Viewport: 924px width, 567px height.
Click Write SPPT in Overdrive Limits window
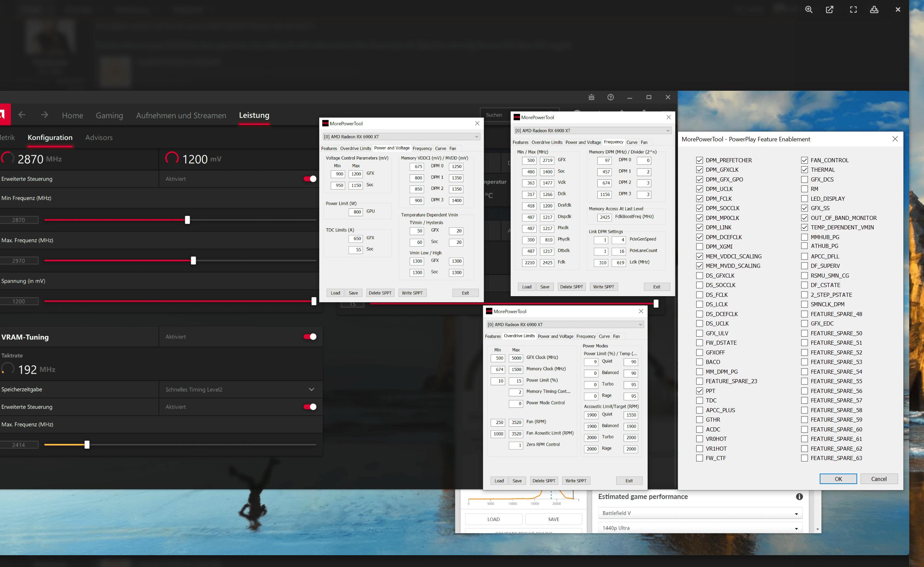[x=575, y=481]
